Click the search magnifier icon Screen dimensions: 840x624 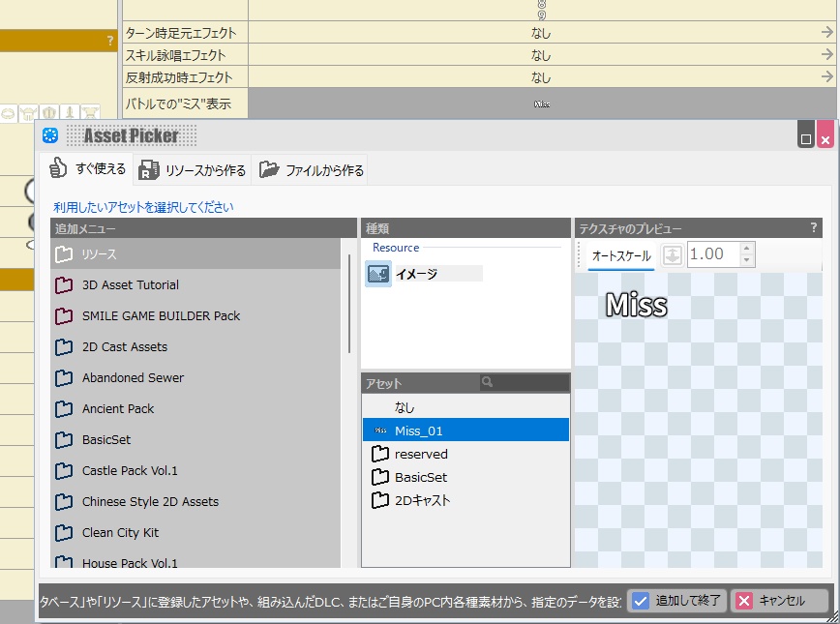pyautogui.click(x=487, y=382)
